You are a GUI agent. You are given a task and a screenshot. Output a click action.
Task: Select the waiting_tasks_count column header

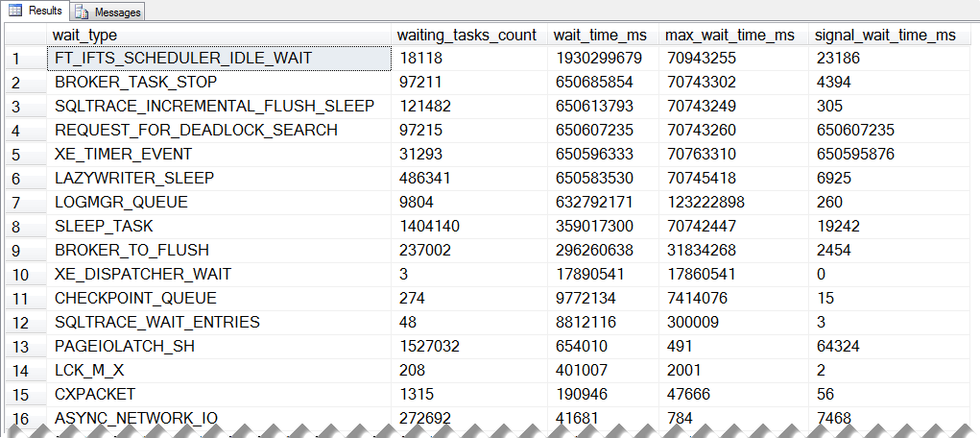(x=470, y=36)
